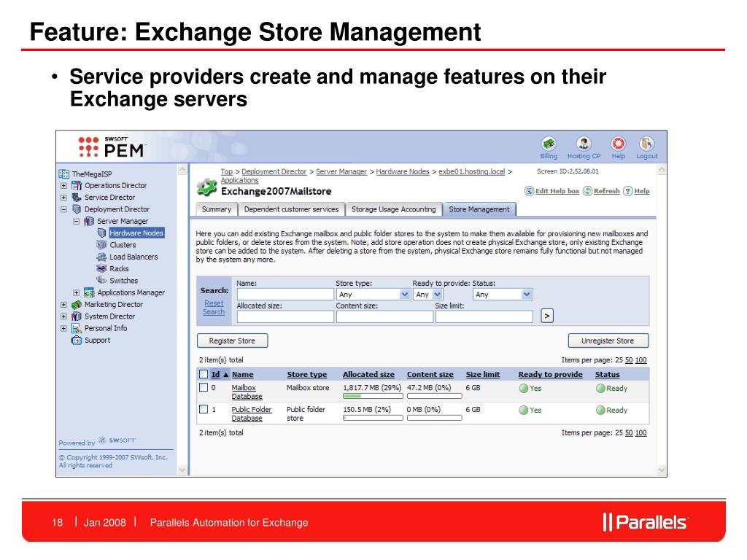Select Hardware Nodes in the navigation tree
The height and width of the screenshot is (560, 747).
[136, 233]
